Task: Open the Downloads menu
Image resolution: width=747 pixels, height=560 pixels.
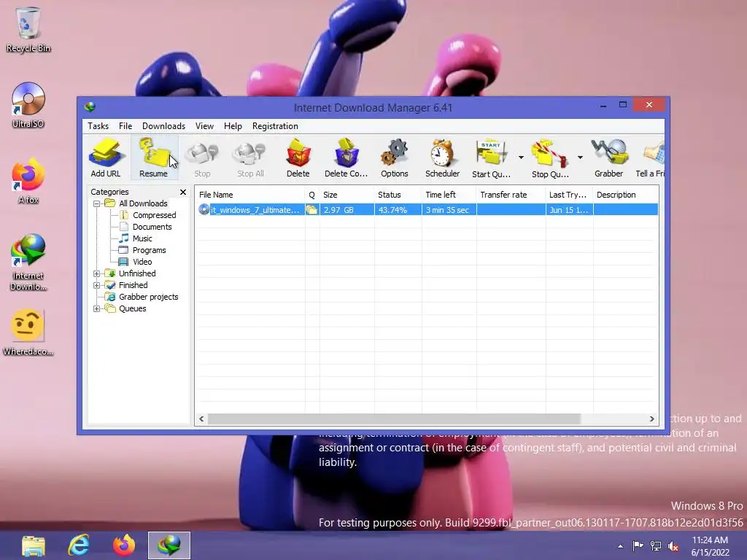Action: click(x=163, y=126)
